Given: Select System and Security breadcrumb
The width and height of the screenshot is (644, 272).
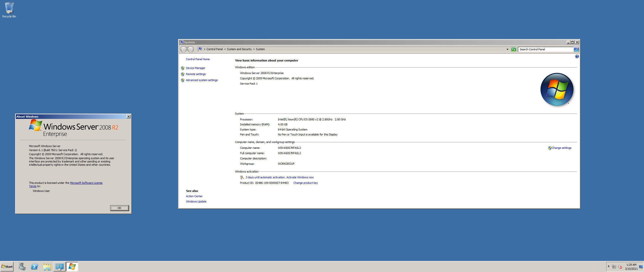Looking at the screenshot, I should [x=239, y=49].
